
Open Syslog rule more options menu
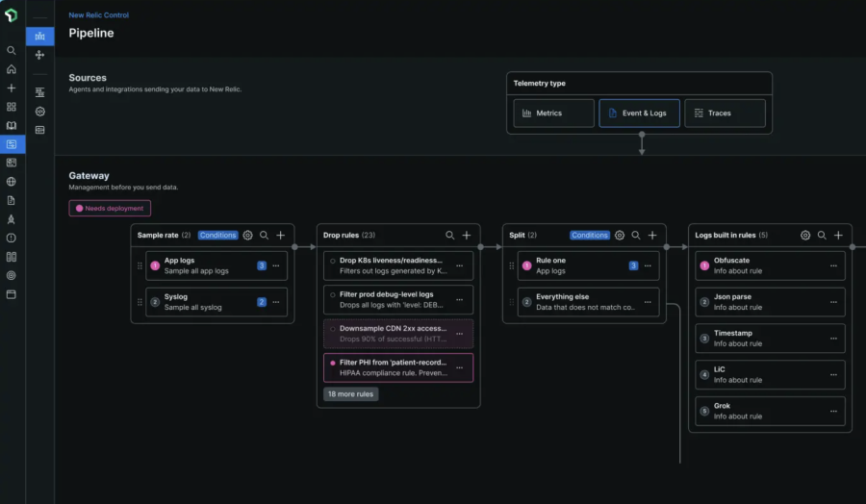pos(275,302)
